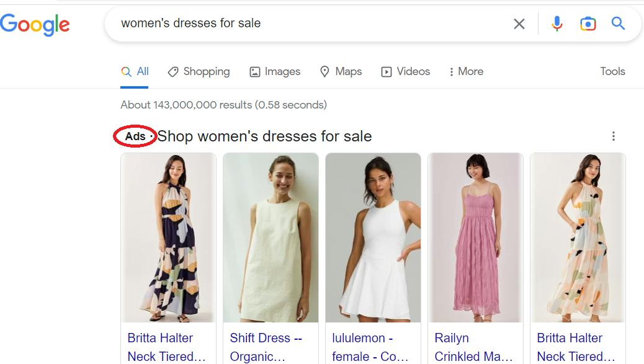
Task: Open the lululemon female product link
Action: tap(370, 347)
